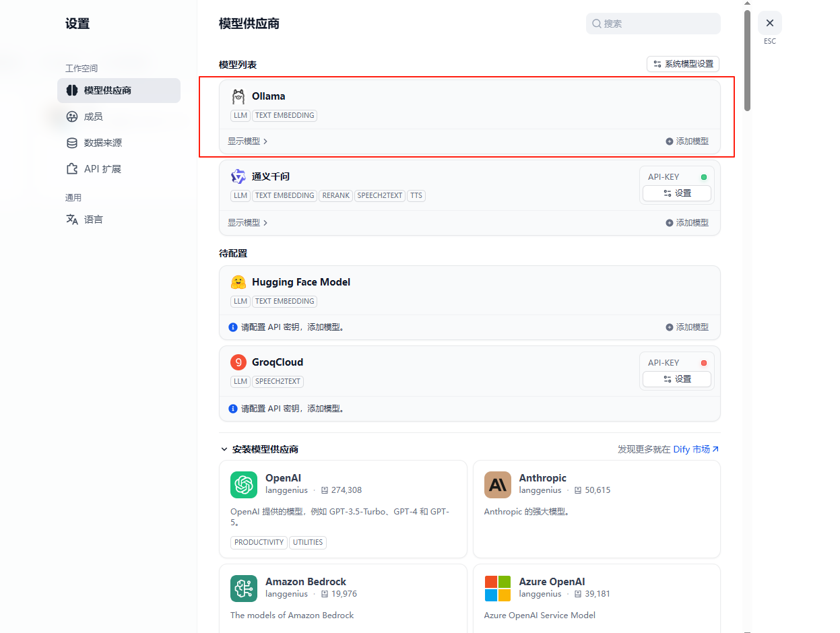Click the Amazon Bedrock provider icon
This screenshot has width=840, height=633.
point(243,588)
